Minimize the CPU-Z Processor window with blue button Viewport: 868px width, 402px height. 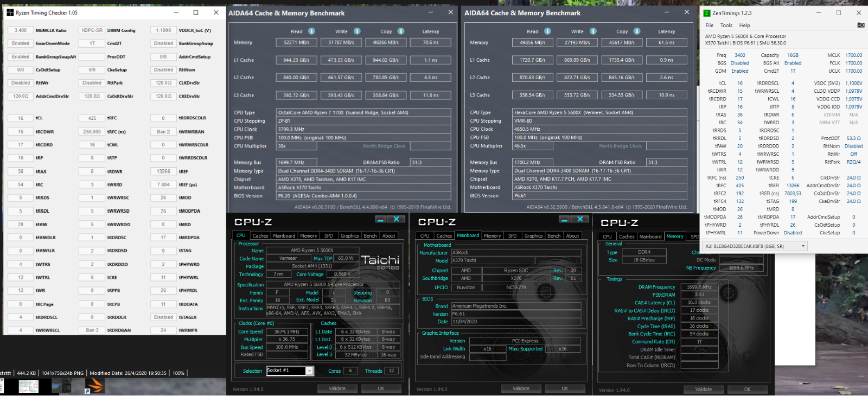click(381, 219)
